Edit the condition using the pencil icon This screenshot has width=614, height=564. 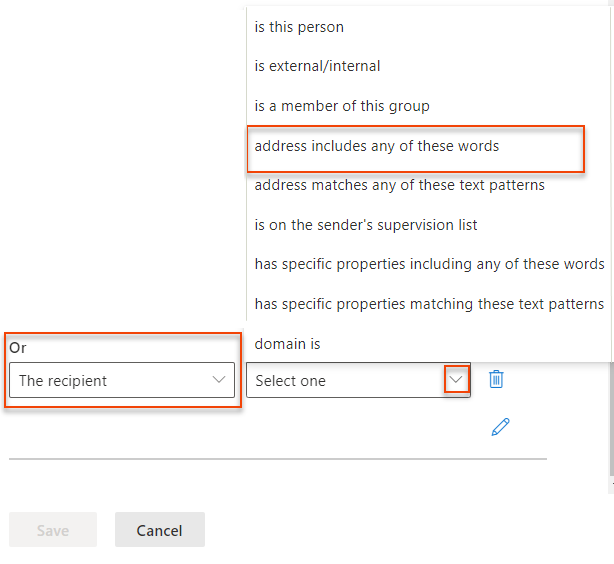(501, 427)
